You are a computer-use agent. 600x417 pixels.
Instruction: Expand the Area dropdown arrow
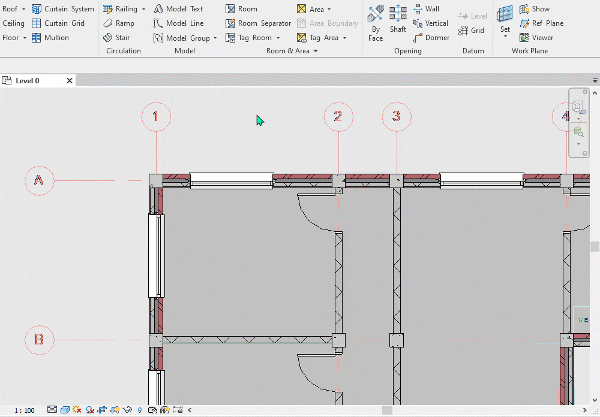click(x=329, y=9)
